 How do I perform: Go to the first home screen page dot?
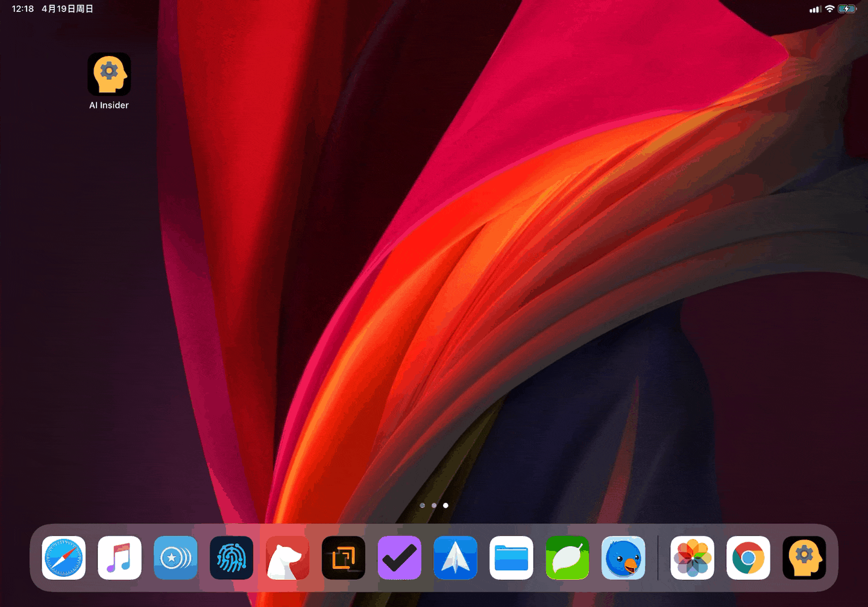point(423,505)
